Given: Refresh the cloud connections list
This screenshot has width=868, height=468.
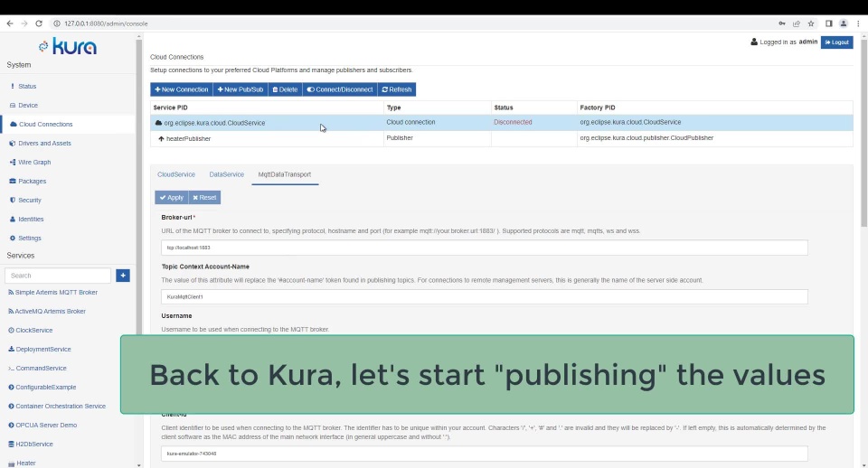Looking at the screenshot, I should (397, 89).
